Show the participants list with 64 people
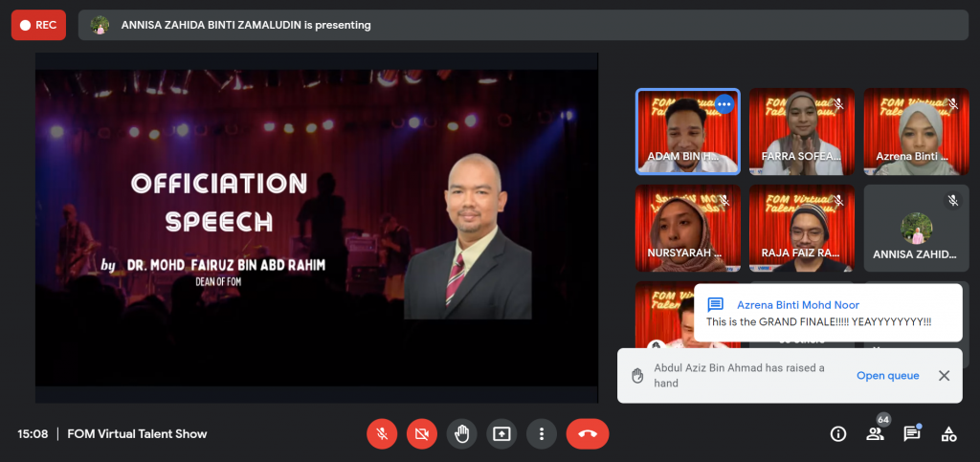 click(x=875, y=433)
